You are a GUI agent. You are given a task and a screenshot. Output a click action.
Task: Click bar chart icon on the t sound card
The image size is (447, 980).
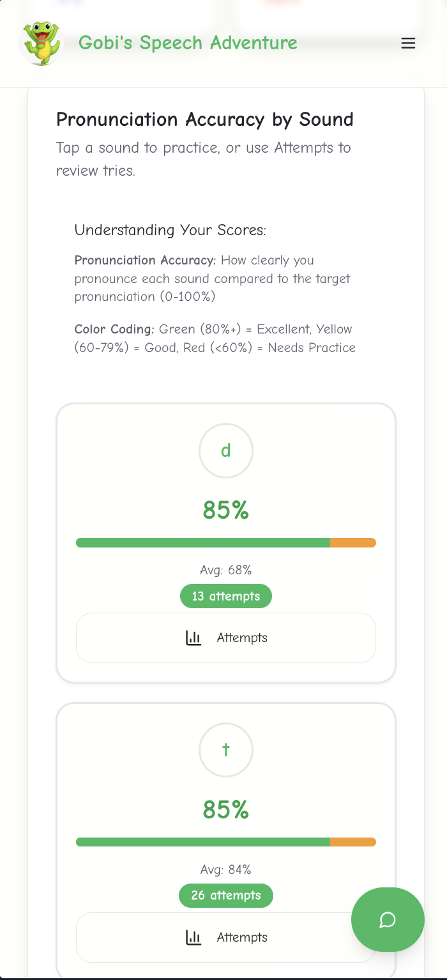coord(193,938)
